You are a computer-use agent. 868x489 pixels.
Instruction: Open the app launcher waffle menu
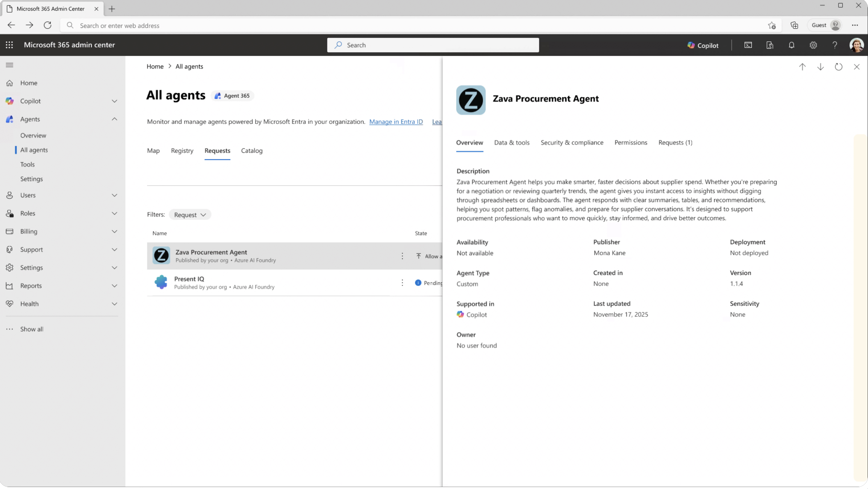pyautogui.click(x=9, y=45)
